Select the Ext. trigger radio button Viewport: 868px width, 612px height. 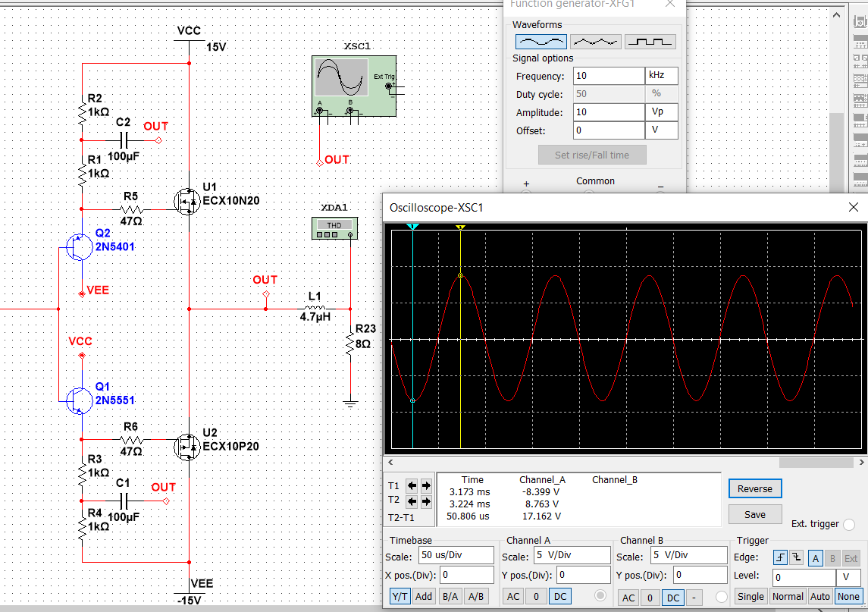[x=849, y=525]
